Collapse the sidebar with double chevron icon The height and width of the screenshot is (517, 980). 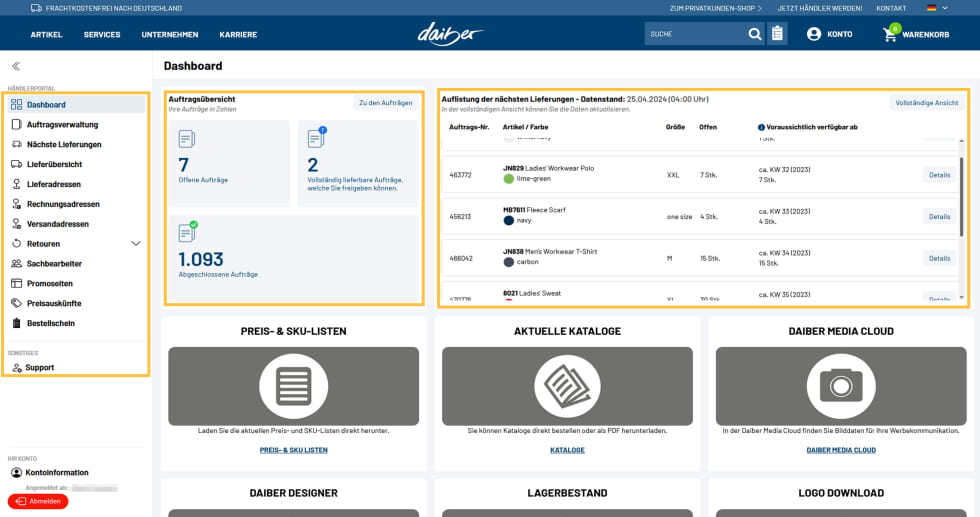[x=16, y=66]
